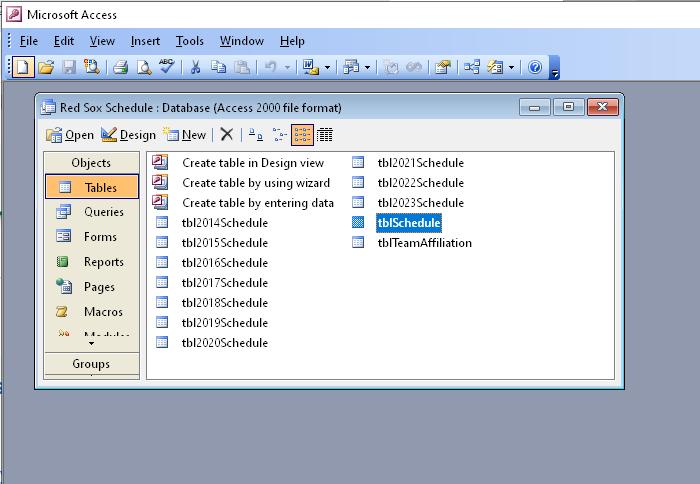Delete selected object with X icon

227,134
